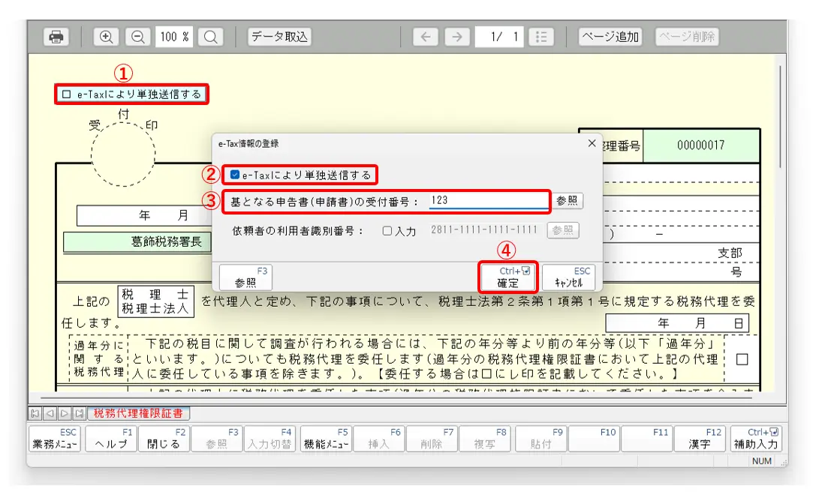Click the データ取込 toolbar item
This screenshot has width=825, height=504.
279,37
